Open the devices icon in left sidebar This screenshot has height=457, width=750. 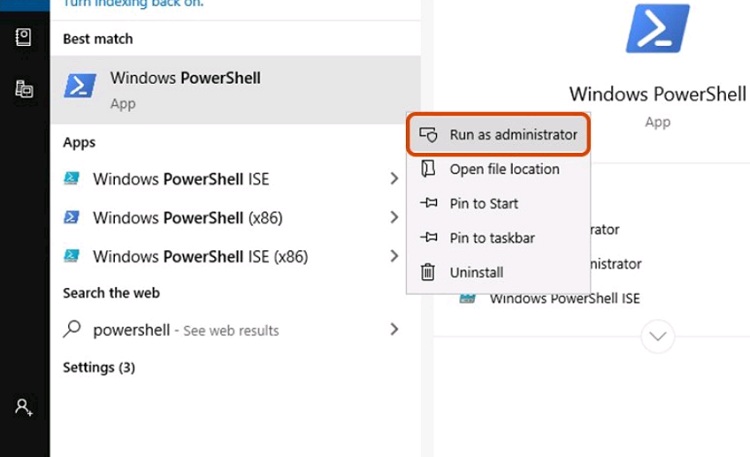24,89
